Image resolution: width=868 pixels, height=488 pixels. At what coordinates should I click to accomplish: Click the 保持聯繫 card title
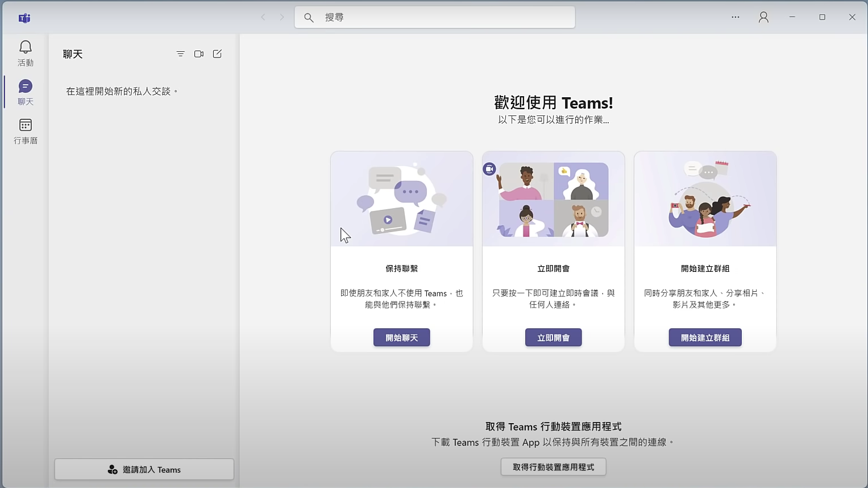click(x=401, y=268)
